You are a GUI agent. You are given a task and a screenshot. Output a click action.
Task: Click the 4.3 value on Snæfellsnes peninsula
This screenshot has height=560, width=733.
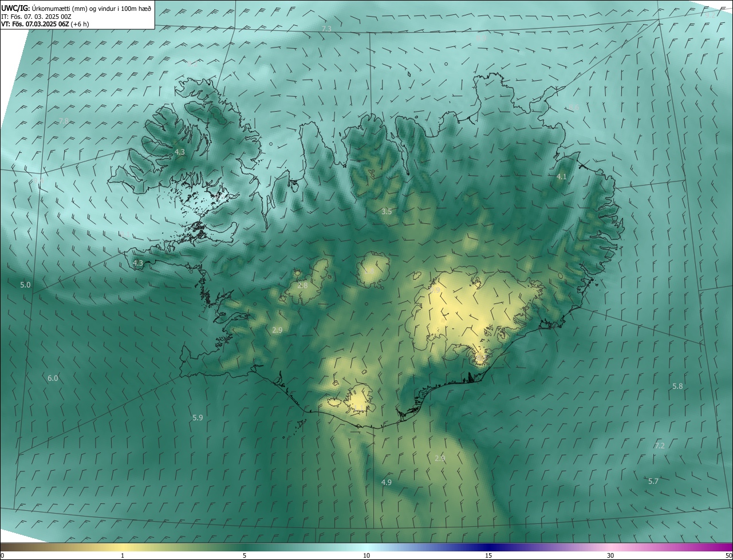tap(138, 263)
